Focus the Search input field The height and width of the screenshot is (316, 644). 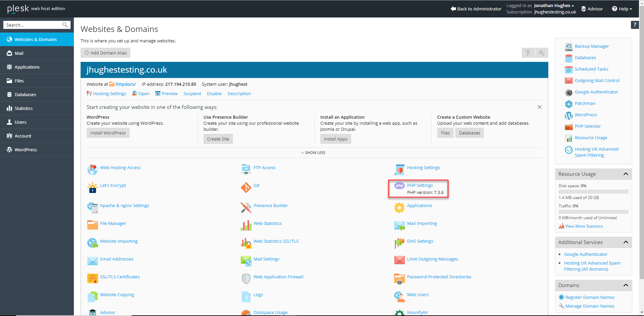33,25
